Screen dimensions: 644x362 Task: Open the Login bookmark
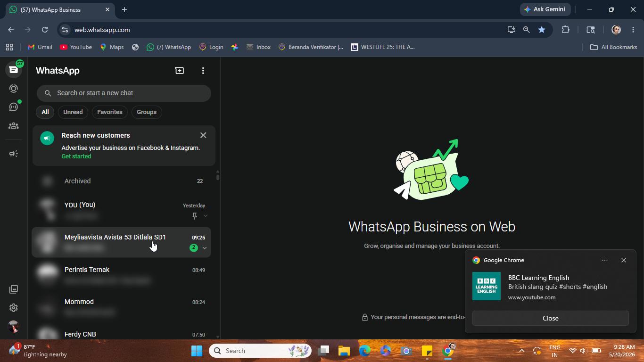click(x=211, y=47)
